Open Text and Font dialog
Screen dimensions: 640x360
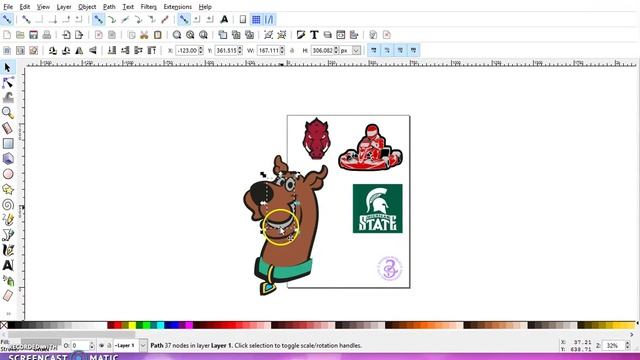314,35
